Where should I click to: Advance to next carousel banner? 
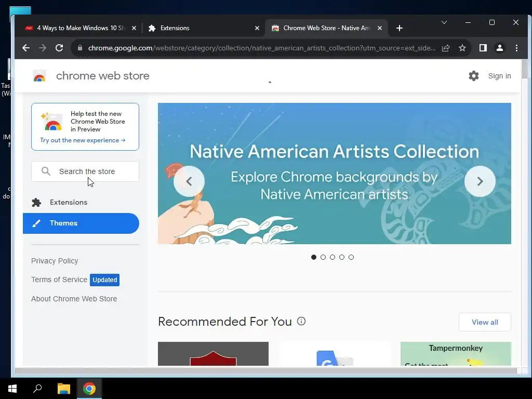(480, 181)
